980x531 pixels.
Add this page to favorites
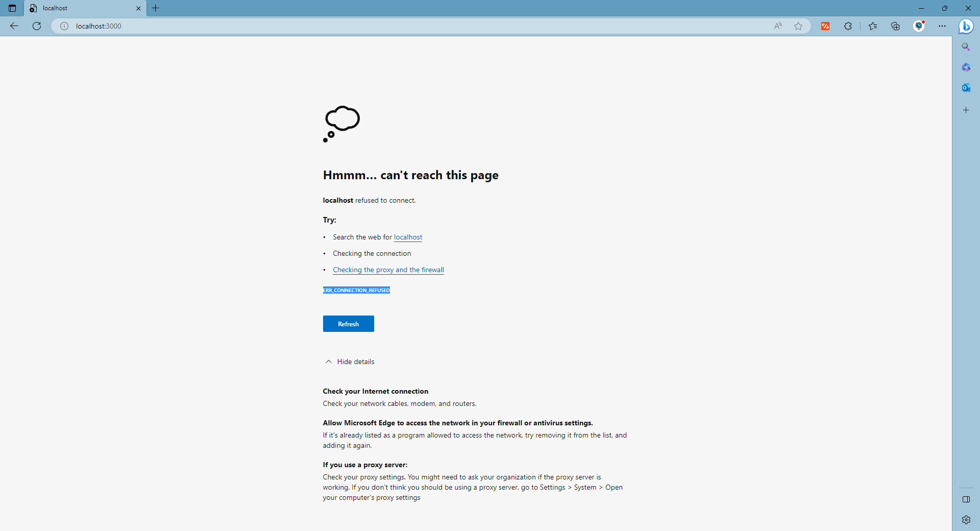pyautogui.click(x=798, y=26)
